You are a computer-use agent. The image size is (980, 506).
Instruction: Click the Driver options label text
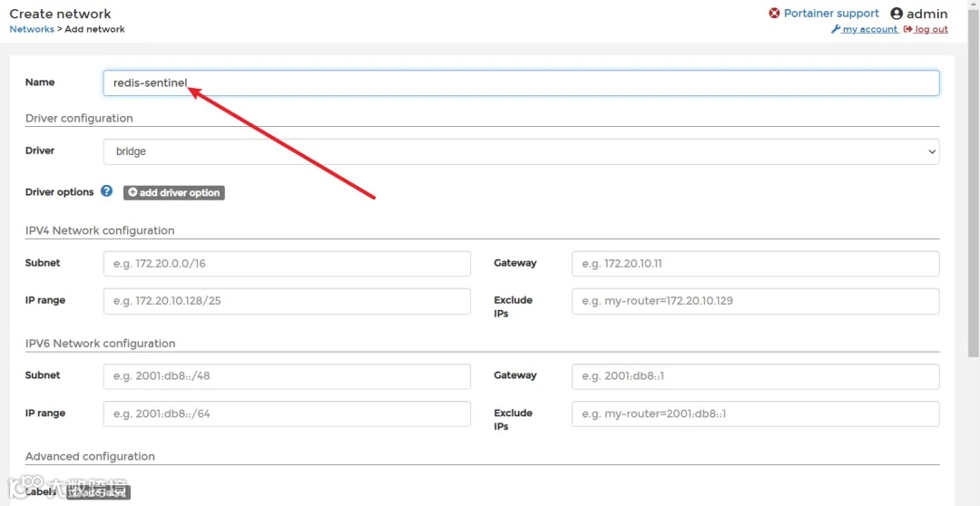point(59,191)
